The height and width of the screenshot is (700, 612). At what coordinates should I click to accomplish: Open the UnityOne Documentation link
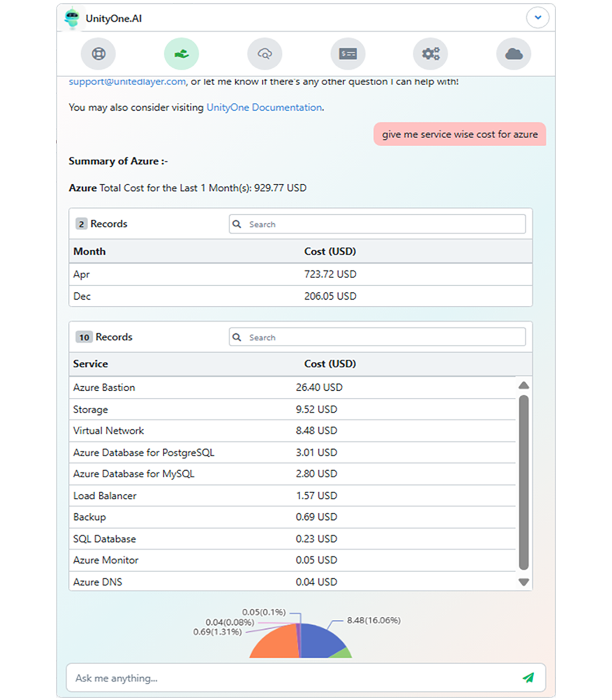(264, 108)
